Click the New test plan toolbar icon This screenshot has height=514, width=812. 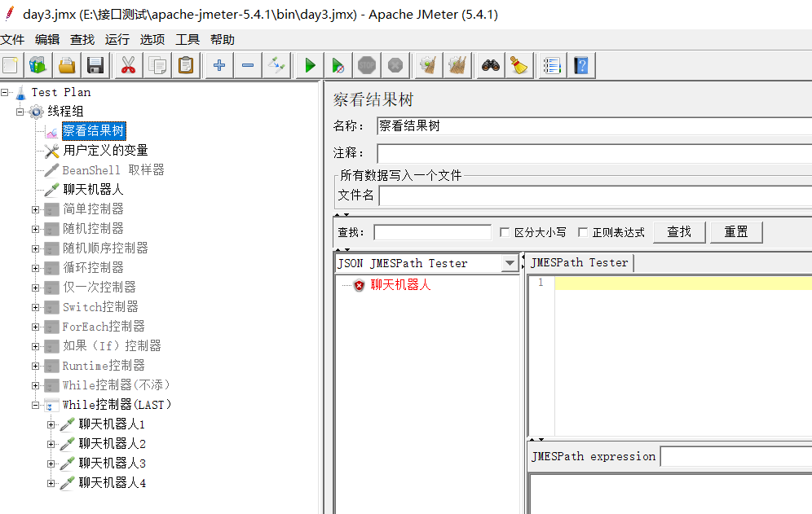(11, 66)
